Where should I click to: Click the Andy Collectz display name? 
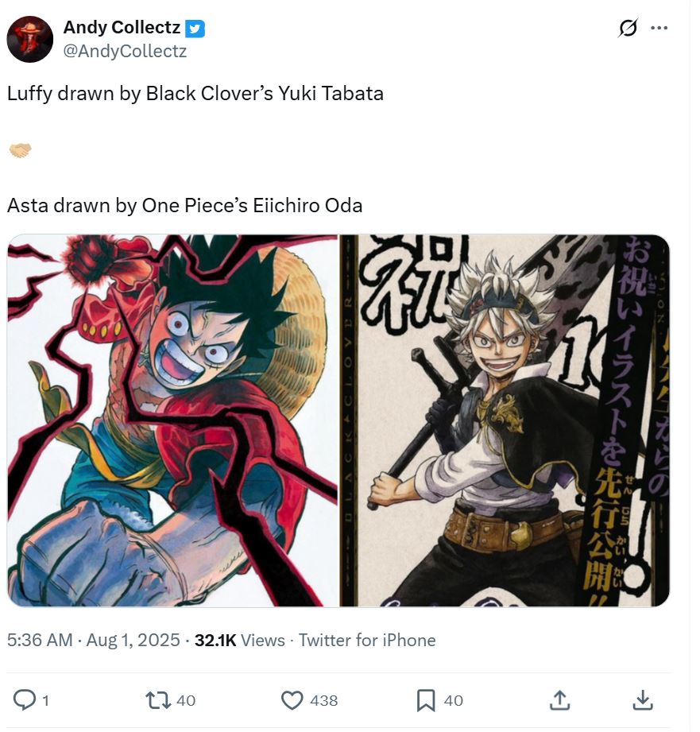click(x=122, y=28)
